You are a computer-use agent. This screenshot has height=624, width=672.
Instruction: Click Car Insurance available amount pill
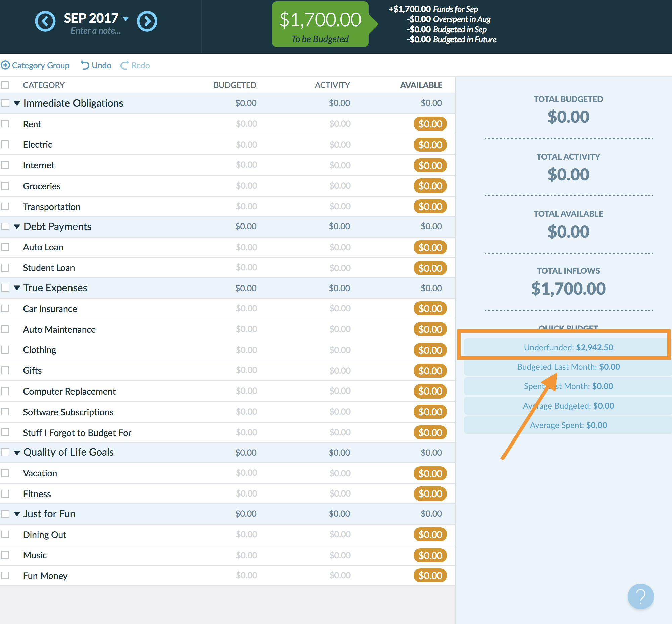(x=430, y=309)
